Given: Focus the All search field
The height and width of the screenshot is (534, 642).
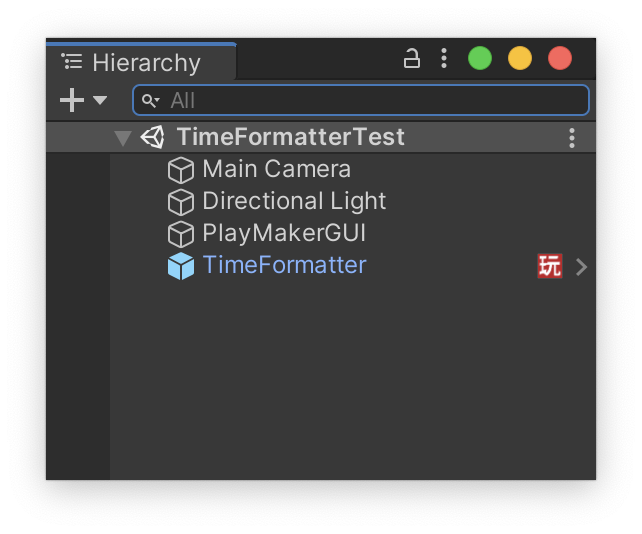Looking at the screenshot, I should (x=361, y=100).
